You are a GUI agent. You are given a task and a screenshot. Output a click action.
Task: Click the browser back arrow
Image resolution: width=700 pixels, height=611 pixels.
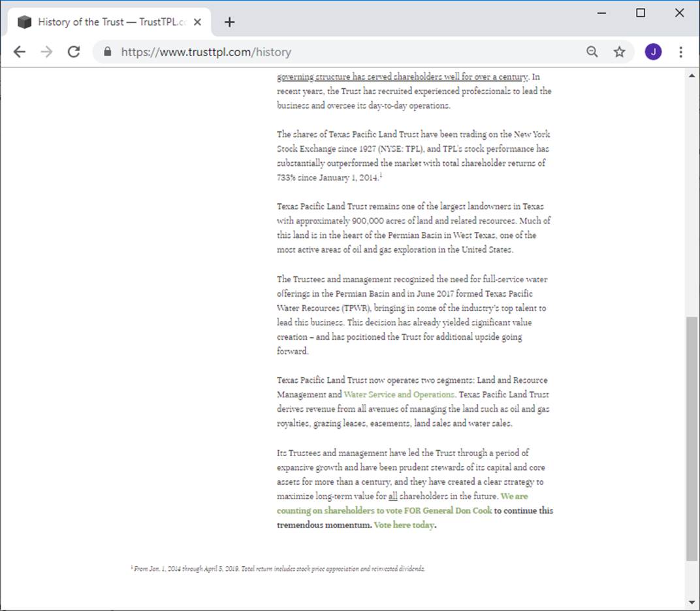(19, 52)
